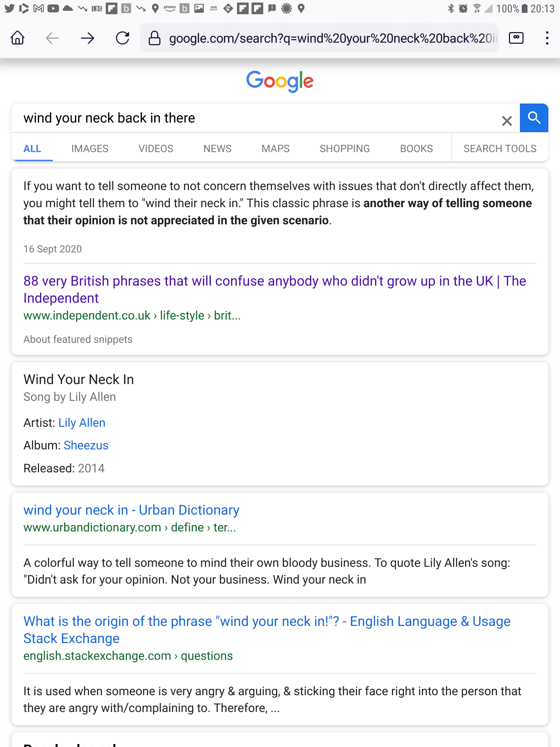Go back to previous page
Image resolution: width=560 pixels, height=747 pixels.
coord(52,38)
